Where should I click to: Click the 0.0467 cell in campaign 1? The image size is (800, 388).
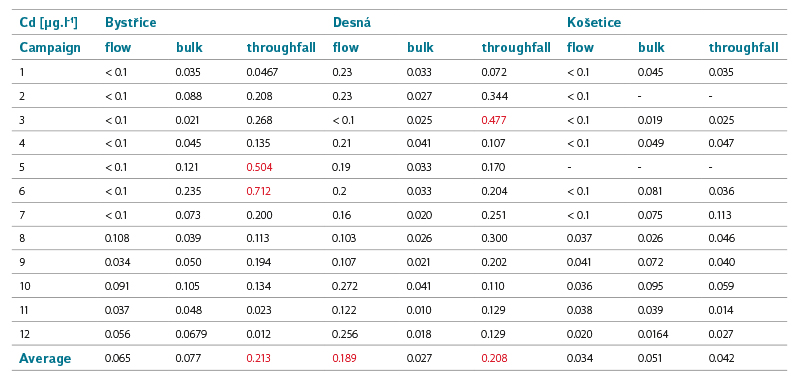(x=262, y=72)
